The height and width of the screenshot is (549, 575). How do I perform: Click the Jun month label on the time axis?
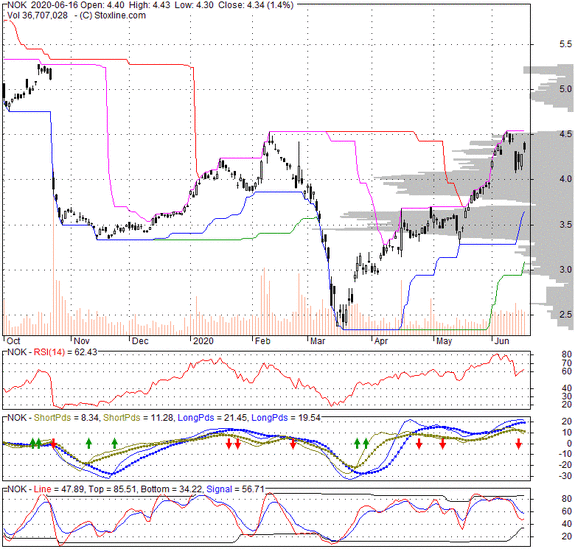point(502,341)
